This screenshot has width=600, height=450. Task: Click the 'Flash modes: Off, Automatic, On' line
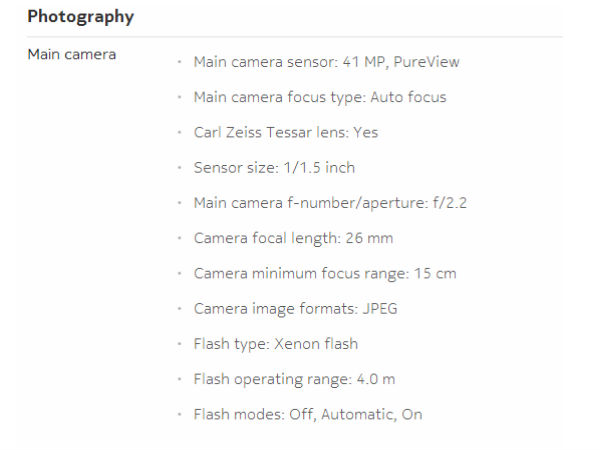[x=308, y=414]
